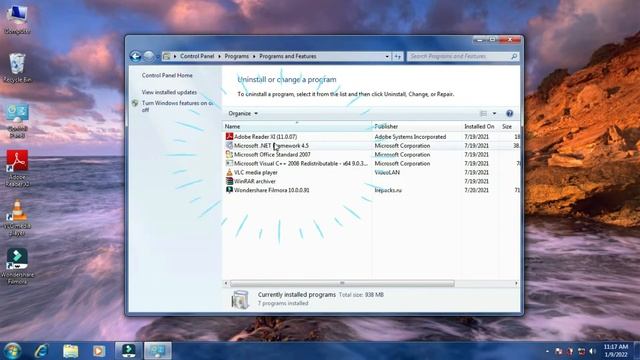640x360 pixels.
Task: Click the Control Panel desktop icon
Action: click(17, 120)
